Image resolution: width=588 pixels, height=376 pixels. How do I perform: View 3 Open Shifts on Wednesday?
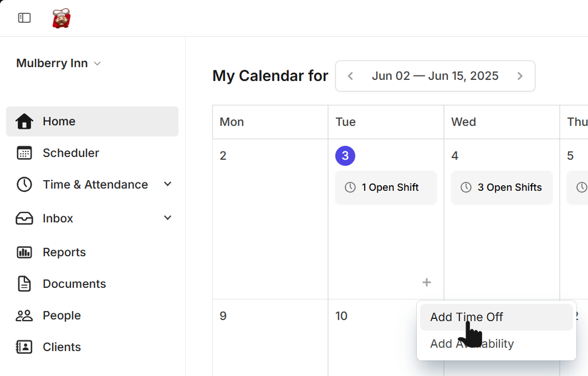coord(502,187)
